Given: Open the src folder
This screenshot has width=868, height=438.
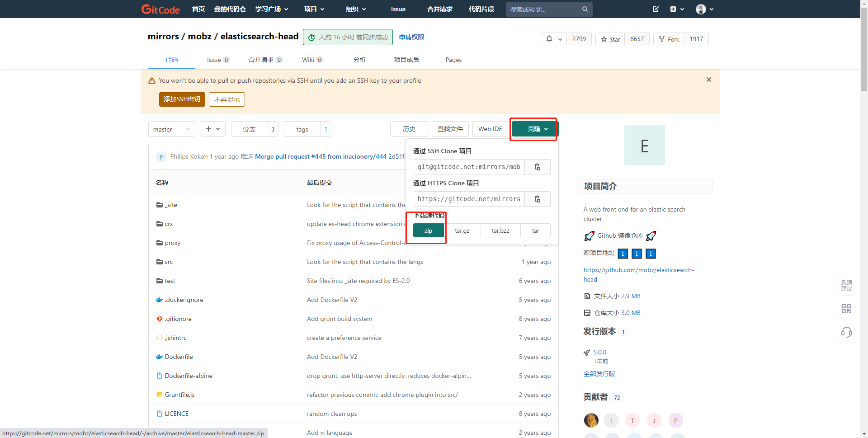Looking at the screenshot, I should pyautogui.click(x=169, y=262).
